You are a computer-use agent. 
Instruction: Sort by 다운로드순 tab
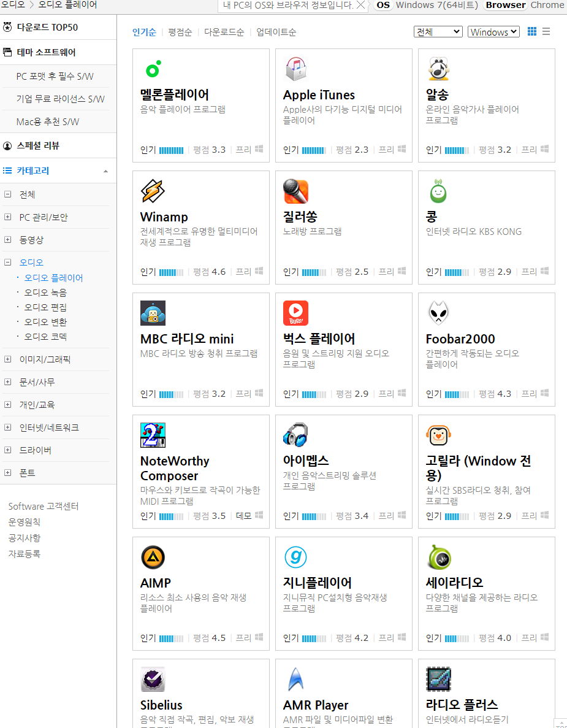click(224, 32)
